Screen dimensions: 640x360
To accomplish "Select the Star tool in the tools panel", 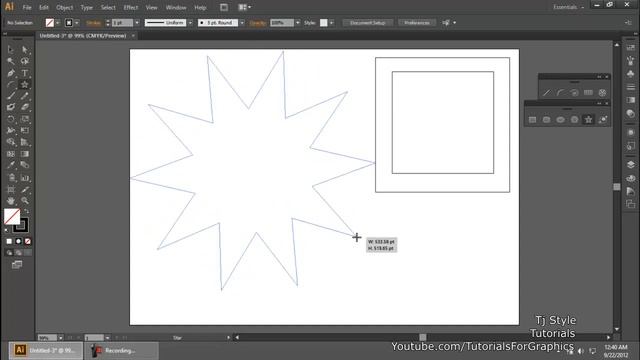I will 24,84.
